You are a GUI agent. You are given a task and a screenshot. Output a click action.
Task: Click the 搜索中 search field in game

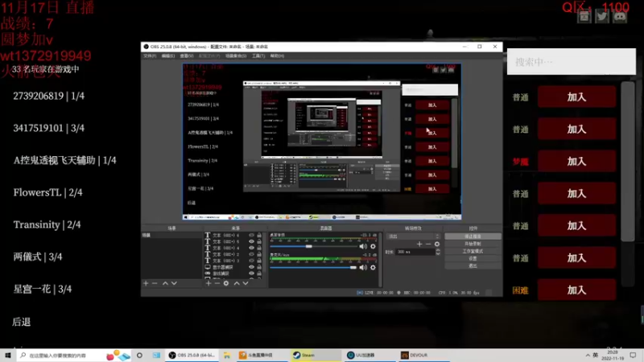(x=572, y=62)
